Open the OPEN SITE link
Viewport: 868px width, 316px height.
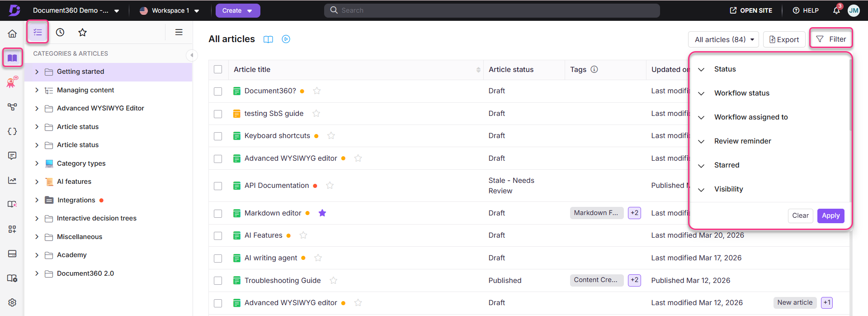pyautogui.click(x=751, y=10)
